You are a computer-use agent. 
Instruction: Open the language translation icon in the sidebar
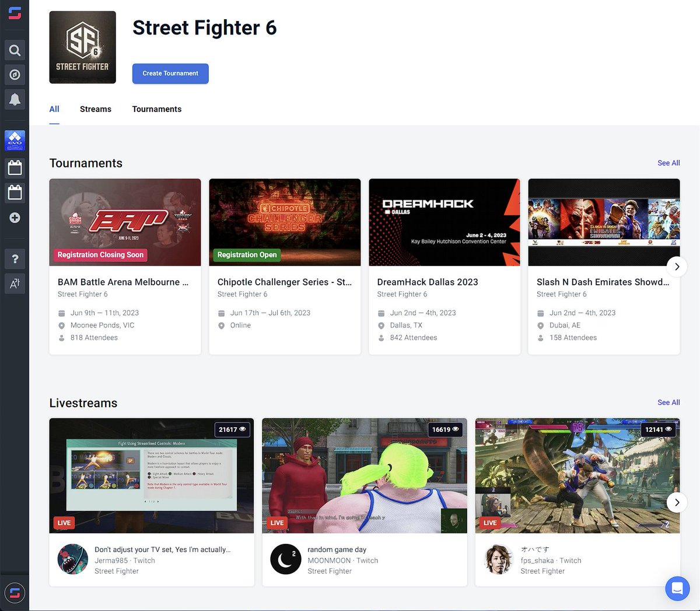tap(15, 284)
